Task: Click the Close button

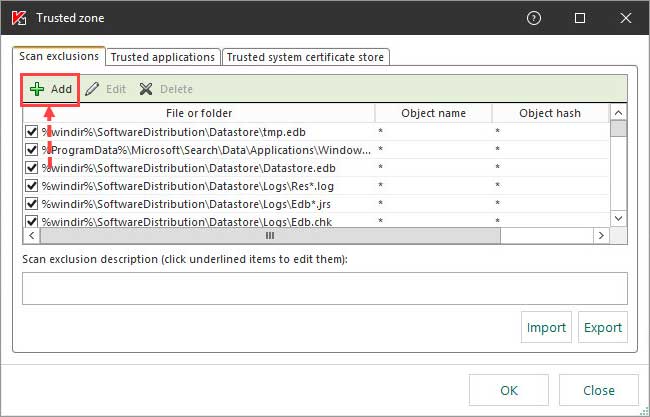Action: [599, 390]
